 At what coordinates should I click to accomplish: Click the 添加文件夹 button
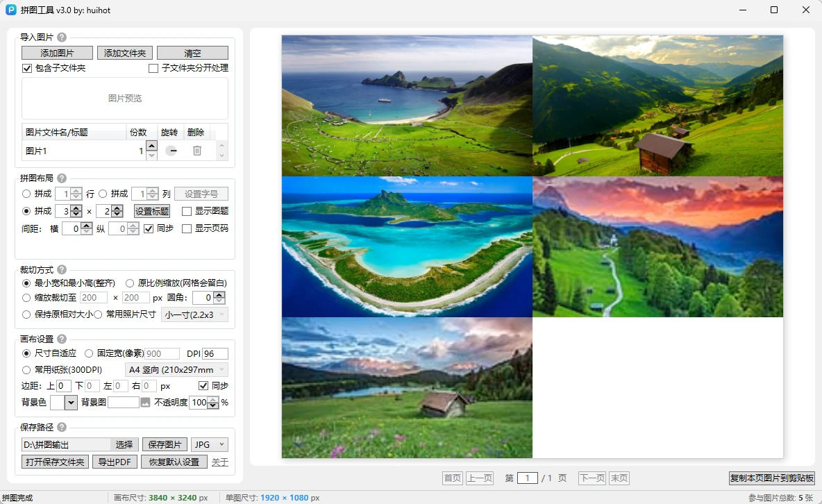point(125,53)
